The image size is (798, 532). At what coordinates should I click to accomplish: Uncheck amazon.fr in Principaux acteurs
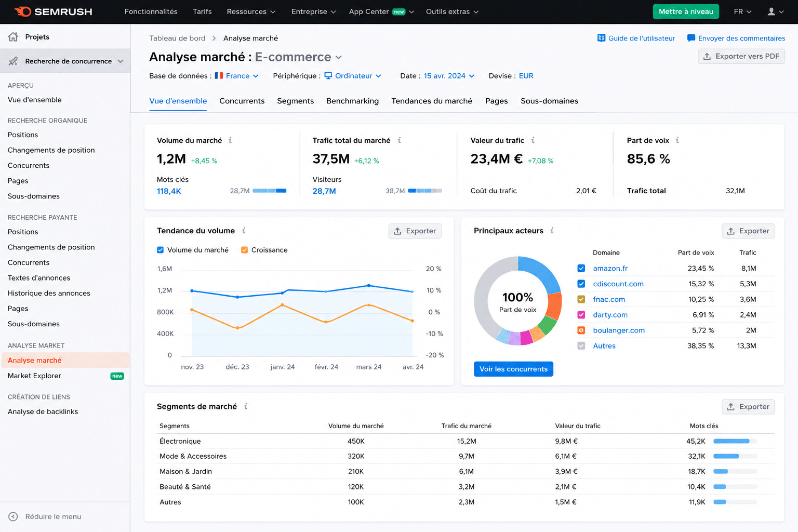[x=581, y=269]
